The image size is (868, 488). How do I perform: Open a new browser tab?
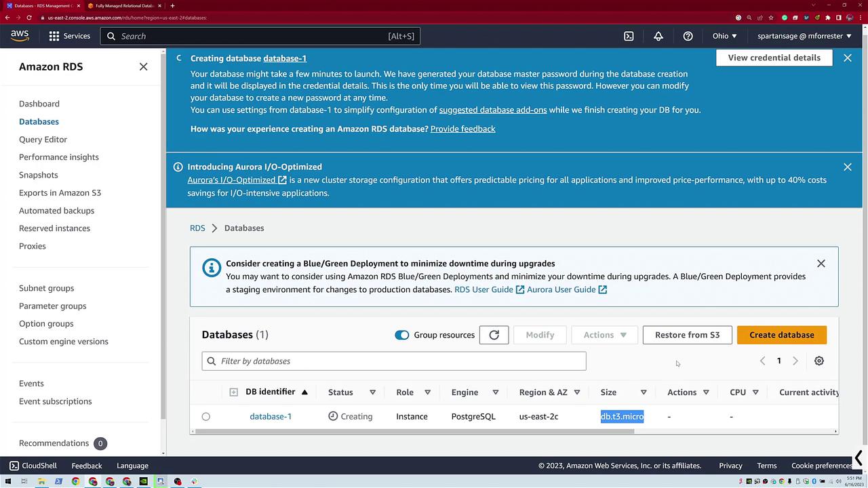point(172,5)
